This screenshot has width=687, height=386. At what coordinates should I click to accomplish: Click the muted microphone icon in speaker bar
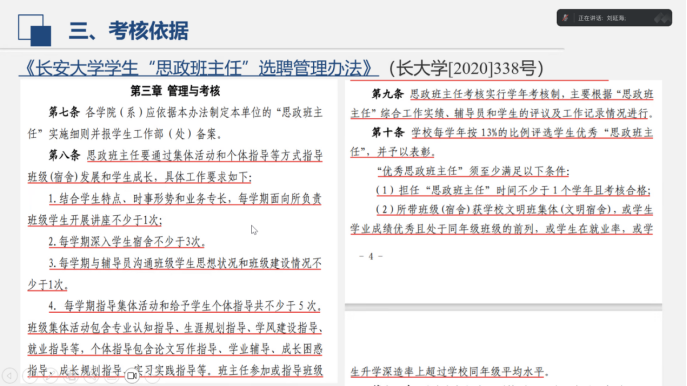pos(566,18)
